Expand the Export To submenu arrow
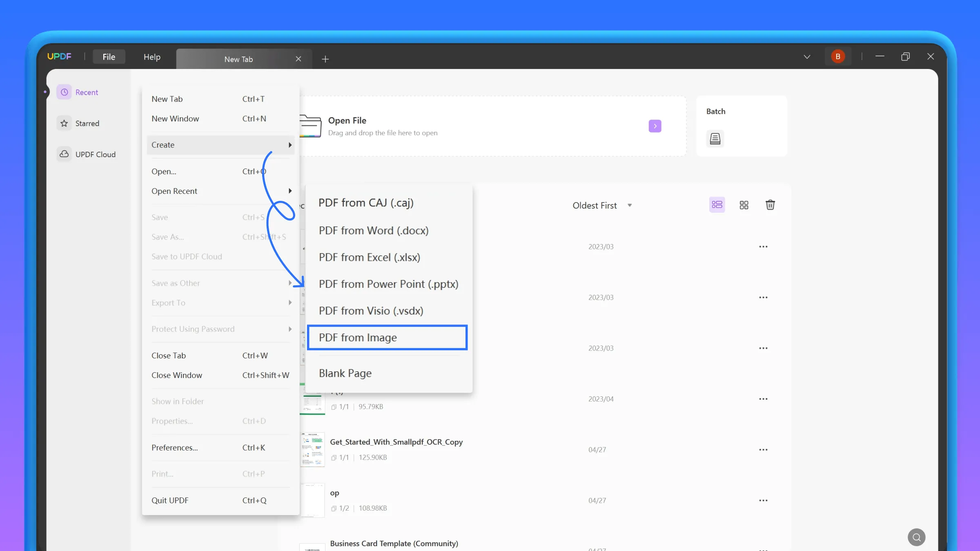The width and height of the screenshot is (980, 551). (x=290, y=303)
